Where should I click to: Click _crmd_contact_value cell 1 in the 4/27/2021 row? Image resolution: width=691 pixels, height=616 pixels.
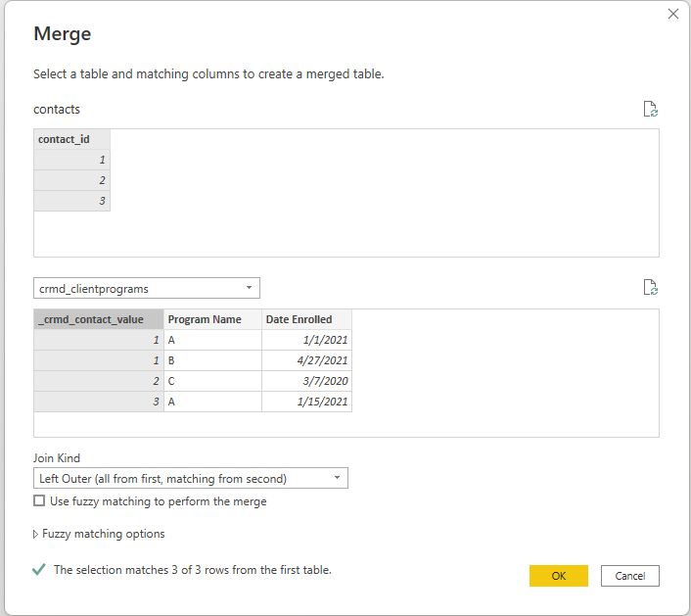[x=98, y=360]
